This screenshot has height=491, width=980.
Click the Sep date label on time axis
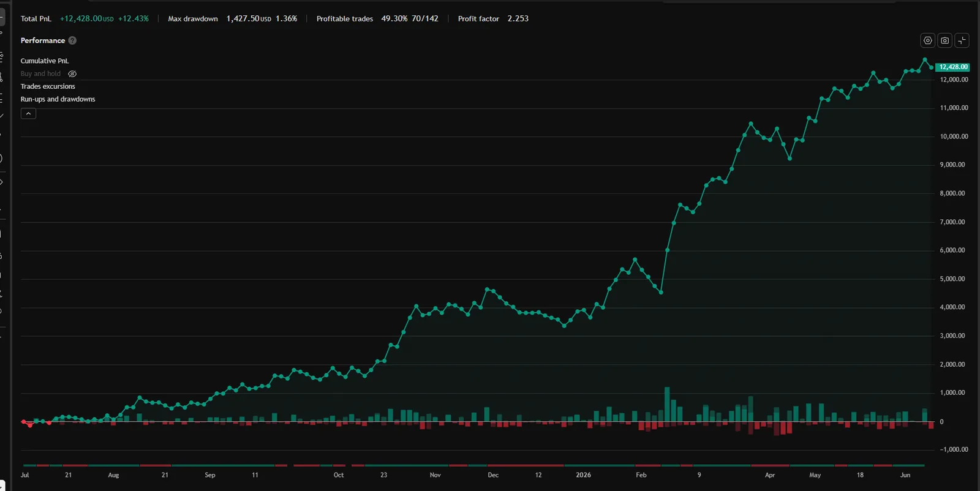[210, 475]
